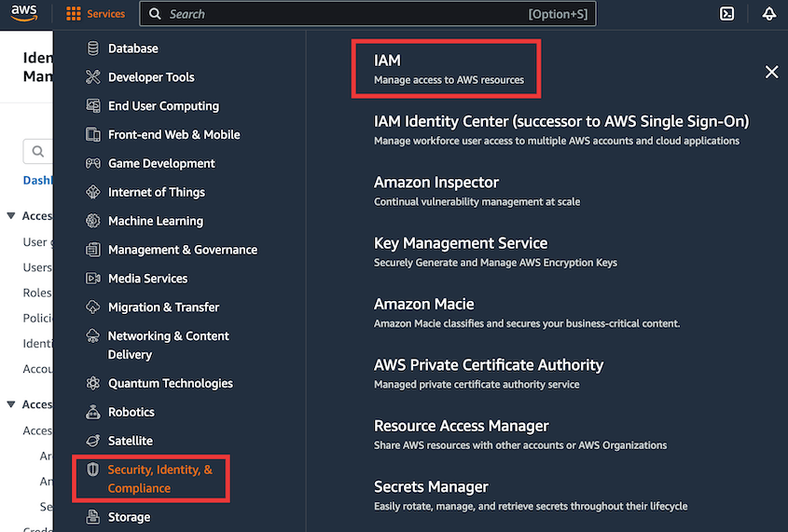Select the Developer Tools category
This screenshot has height=532, width=788.
(151, 77)
